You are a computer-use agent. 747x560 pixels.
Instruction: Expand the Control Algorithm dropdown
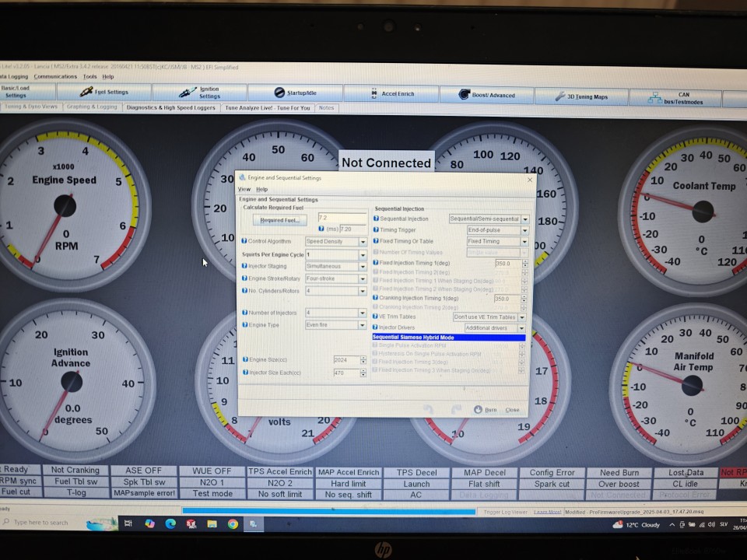pyautogui.click(x=362, y=242)
